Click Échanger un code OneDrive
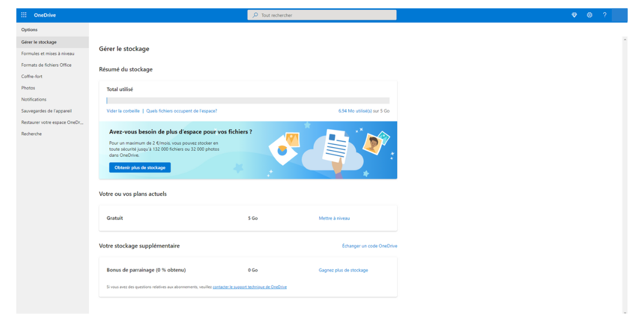 pos(370,246)
